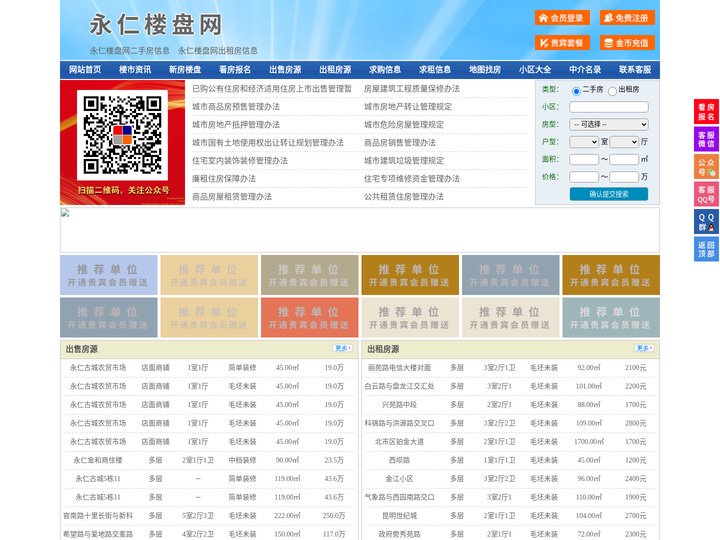Focus the minimum 面积 input field

pos(584,159)
